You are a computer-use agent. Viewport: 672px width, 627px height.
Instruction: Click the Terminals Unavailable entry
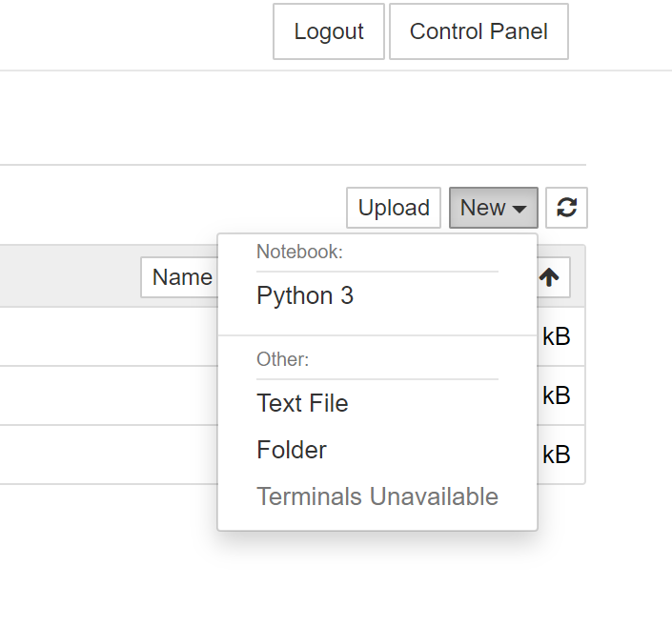377,496
